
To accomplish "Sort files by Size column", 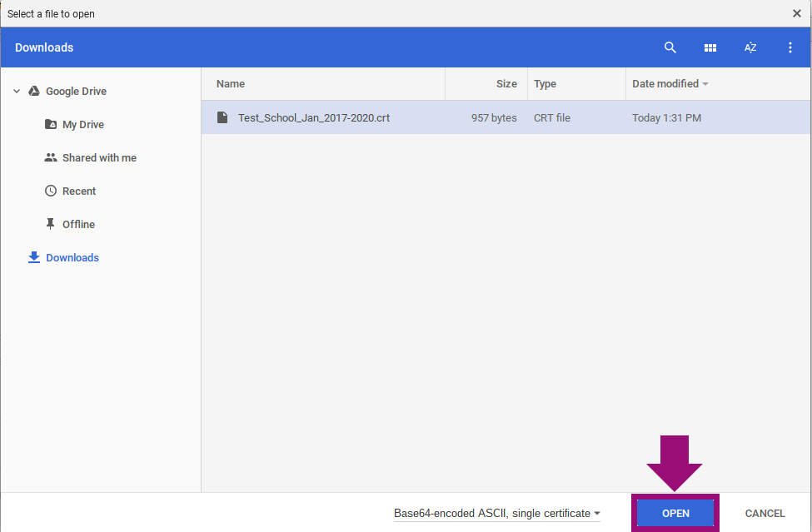I will click(506, 84).
